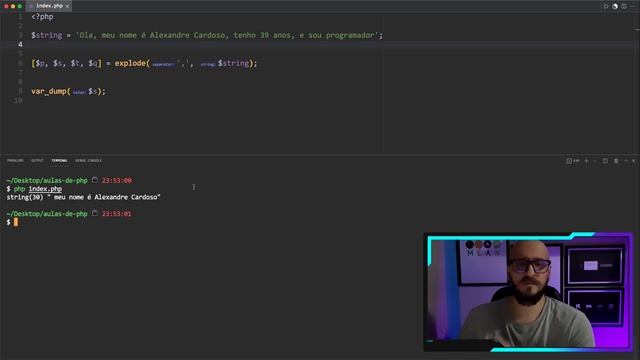Click the macOS green fullscreen button
The image size is (640, 360).
[20, 6]
